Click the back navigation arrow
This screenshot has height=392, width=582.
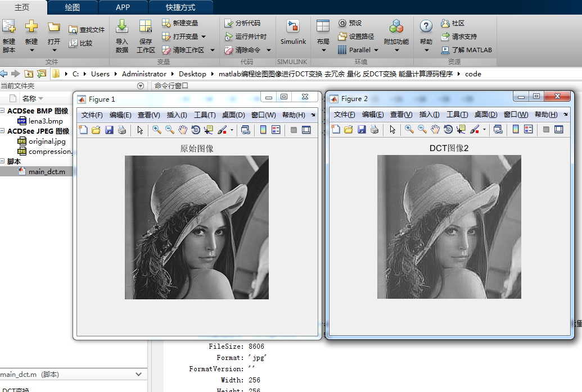(4, 74)
